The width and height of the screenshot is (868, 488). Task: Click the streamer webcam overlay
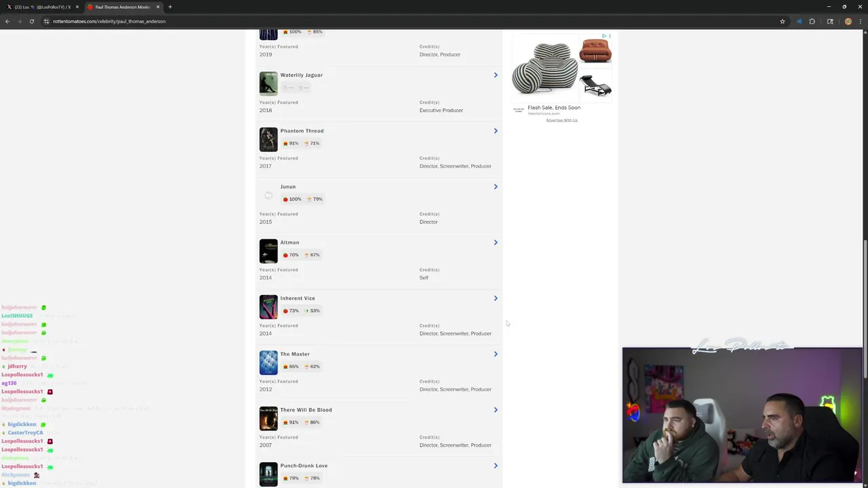click(743, 415)
